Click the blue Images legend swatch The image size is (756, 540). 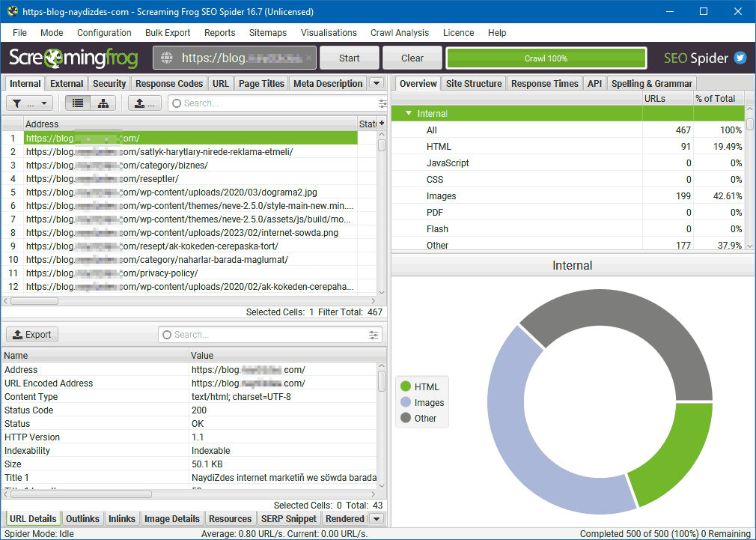[406, 402]
